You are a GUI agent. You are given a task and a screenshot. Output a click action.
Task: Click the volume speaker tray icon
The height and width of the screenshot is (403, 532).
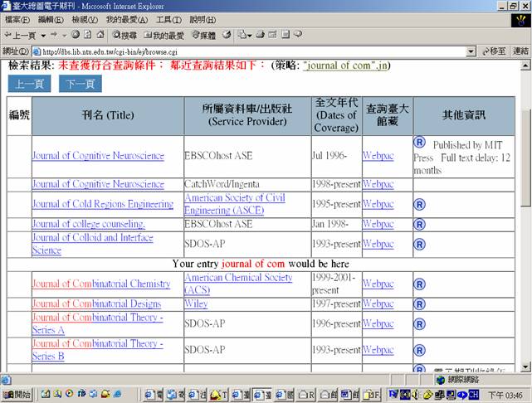415,394
